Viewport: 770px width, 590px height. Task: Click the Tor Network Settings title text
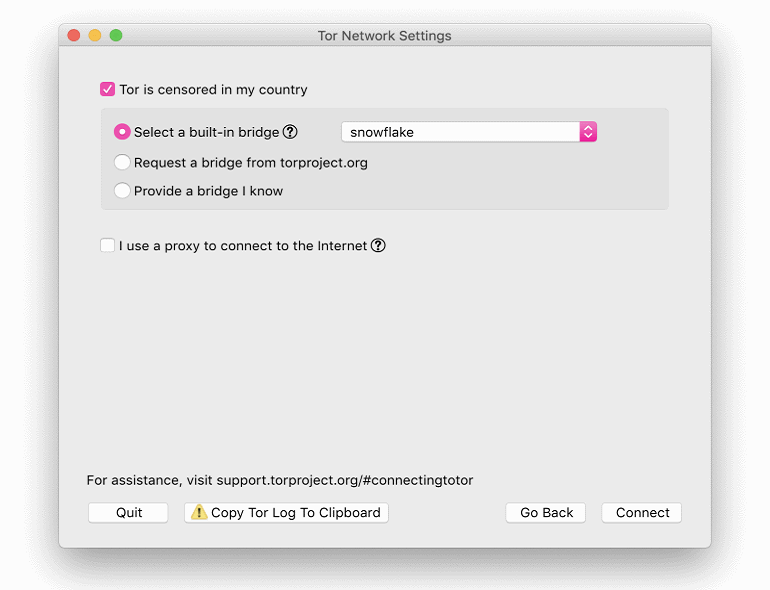click(x=385, y=36)
